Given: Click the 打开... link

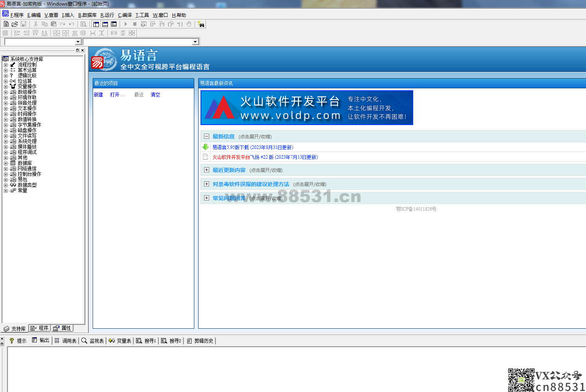Looking at the screenshot, I should click(x=118, y=95).
